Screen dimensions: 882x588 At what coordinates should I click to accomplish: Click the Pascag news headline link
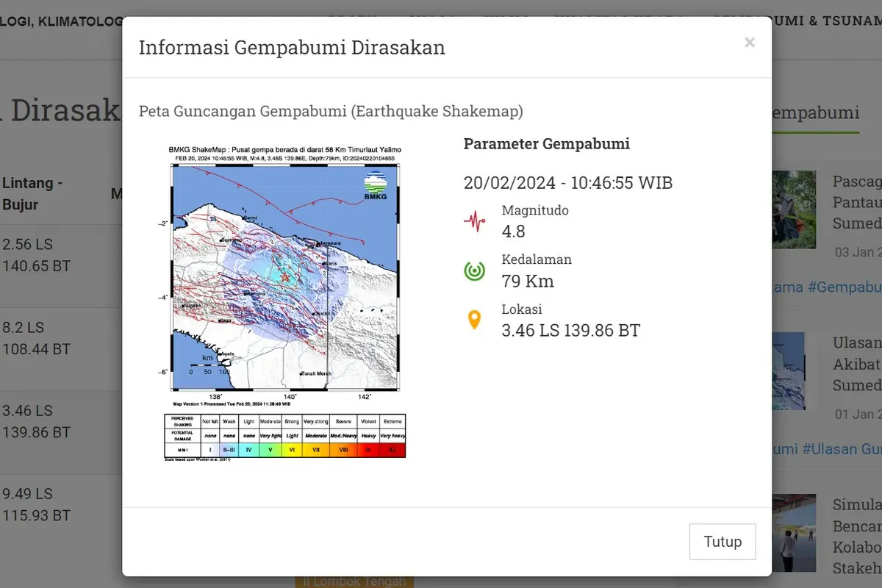coord(857,202)
